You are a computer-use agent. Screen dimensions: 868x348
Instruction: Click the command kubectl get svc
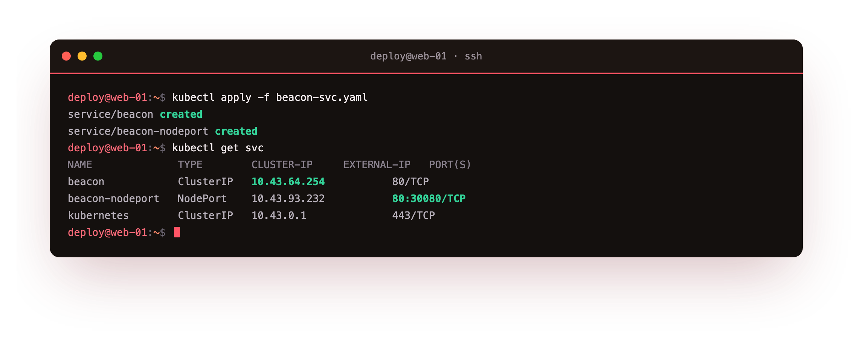tap(218, 148)
